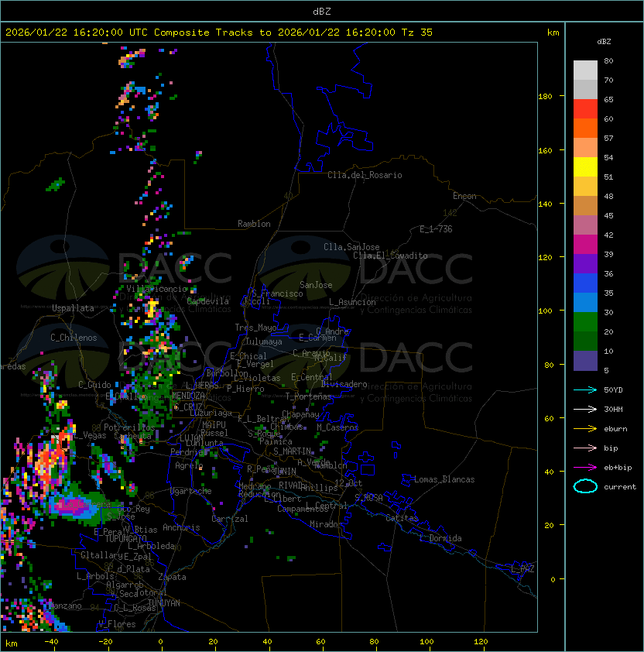The height and width of the screenshot is (652, 644).
Task: Pick the light blue 30-35 dBZ swatch
Action: tap(585, 302)
